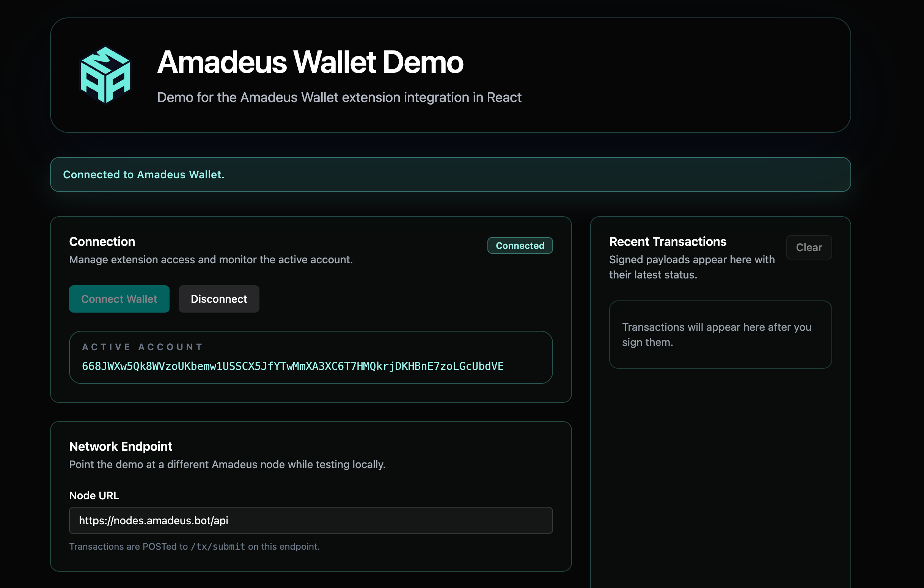Click the Amadeus cube logo icon
The height and width of the screenshot is (588, 924).
(105, 75)
